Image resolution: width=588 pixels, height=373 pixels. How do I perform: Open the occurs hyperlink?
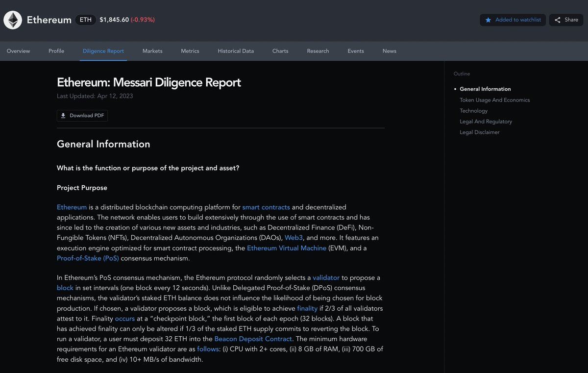124,319
